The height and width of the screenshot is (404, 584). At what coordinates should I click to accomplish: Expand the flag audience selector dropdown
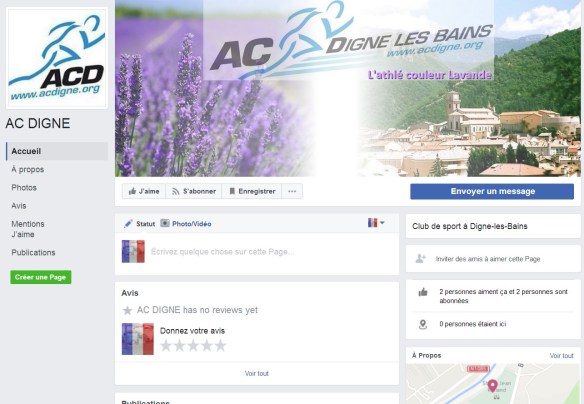pyautogui.click(x=376, y=223)
